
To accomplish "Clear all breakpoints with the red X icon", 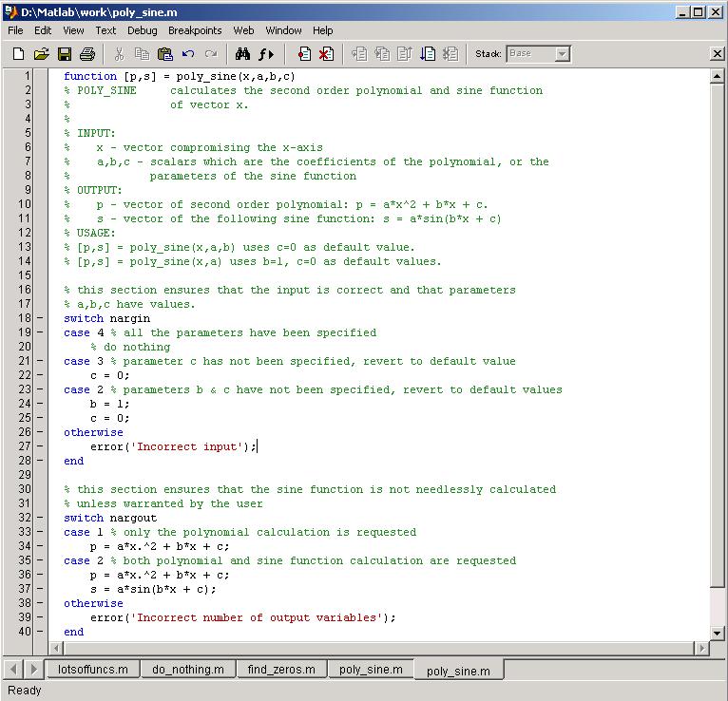I will [x=326, y=54].
